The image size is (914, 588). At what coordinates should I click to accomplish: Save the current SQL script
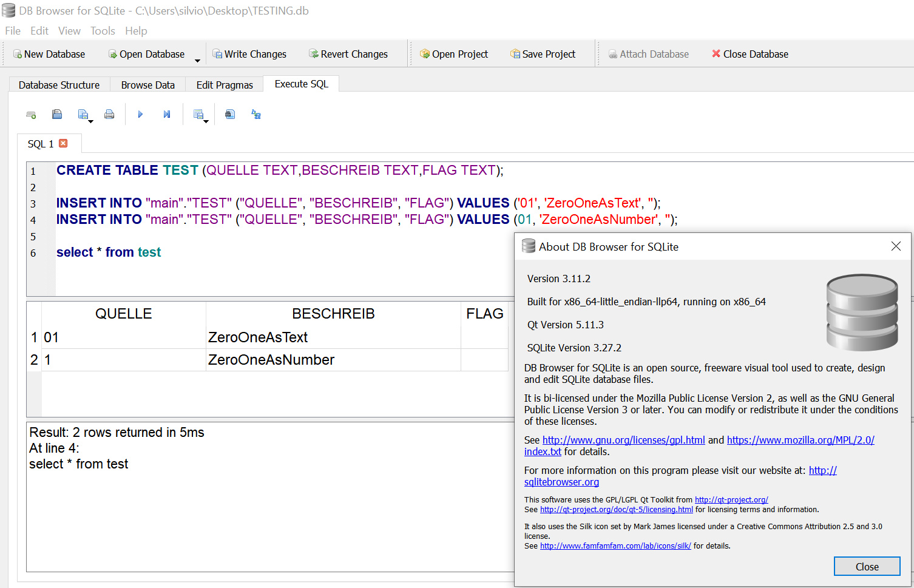click(x=82, y=114)
